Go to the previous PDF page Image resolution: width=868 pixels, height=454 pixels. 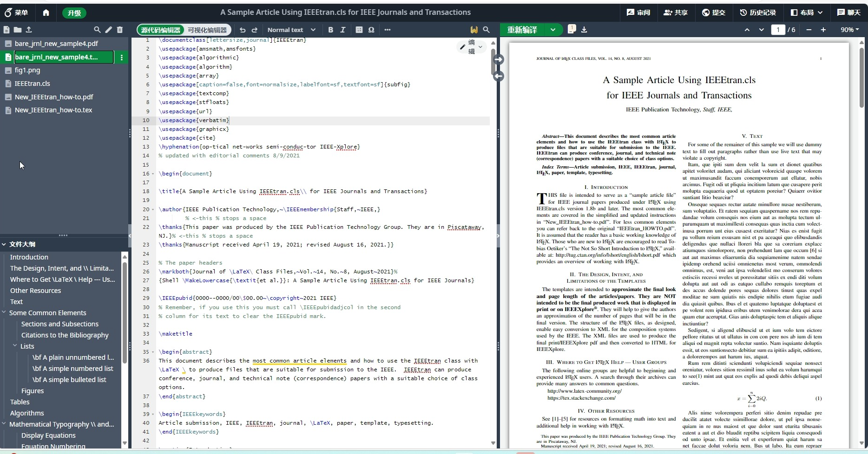747,30
